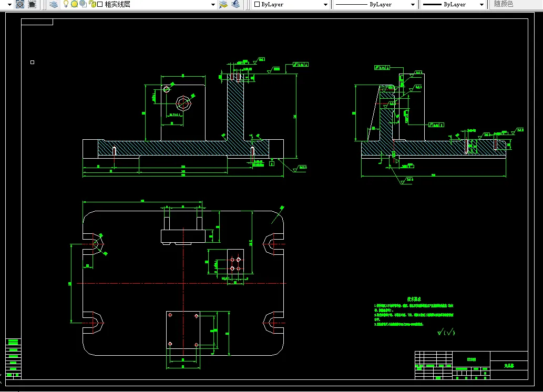Select the small white square near top-left
The image size is (543, 392).
33,62
